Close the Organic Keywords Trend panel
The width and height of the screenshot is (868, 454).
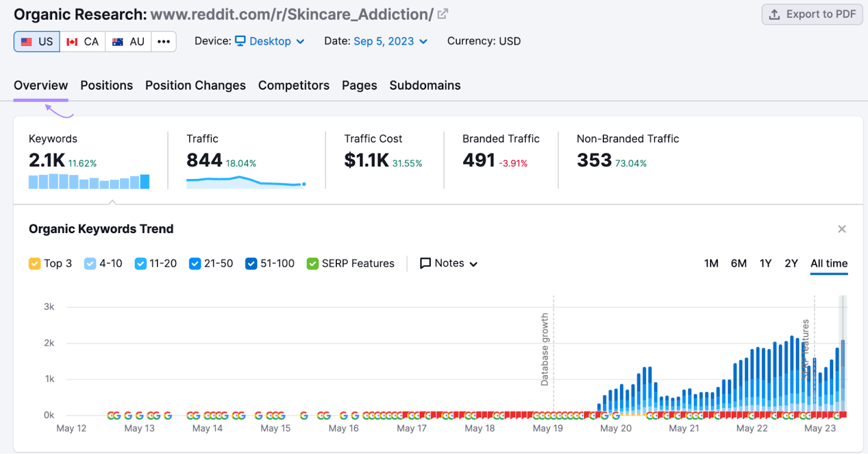(x=841, y=229)
